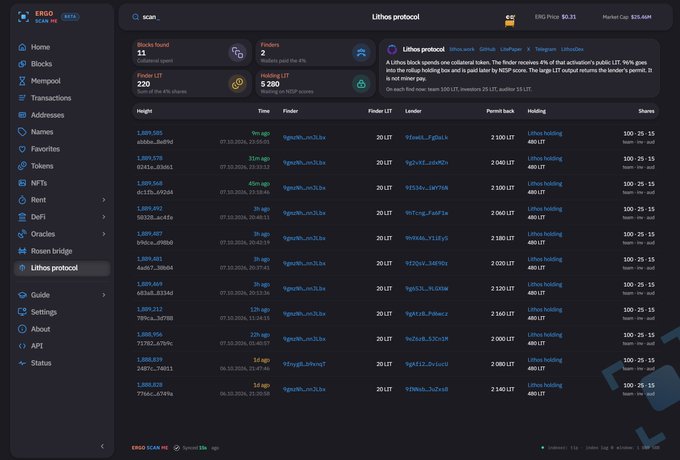Click the Blocks found chain icon

[237, 53]
